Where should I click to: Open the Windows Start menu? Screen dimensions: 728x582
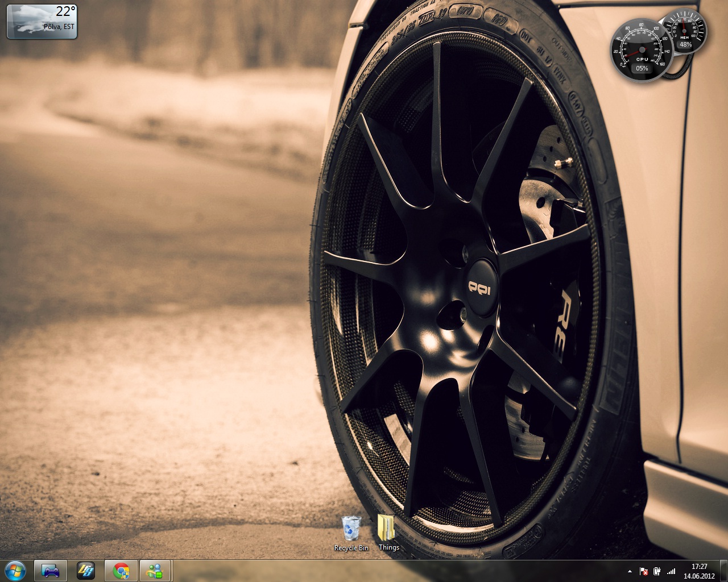tap(15, 570)
